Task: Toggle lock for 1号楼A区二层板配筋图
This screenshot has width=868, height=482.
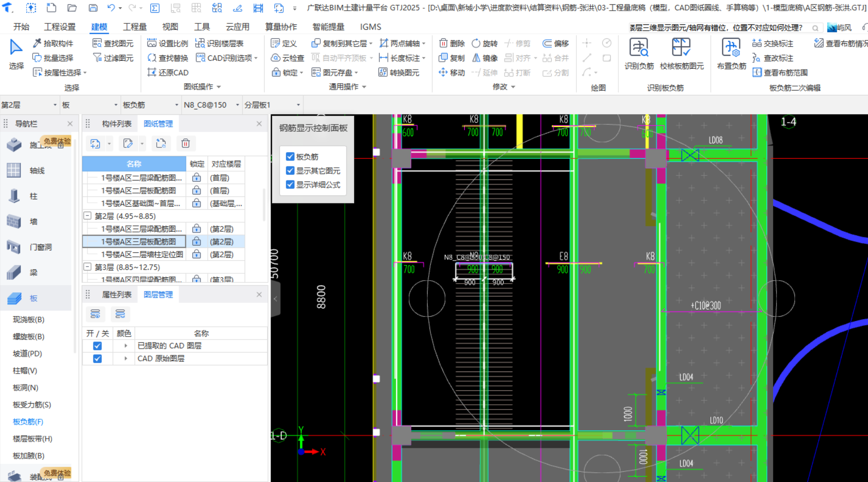Action: point(197,190)
